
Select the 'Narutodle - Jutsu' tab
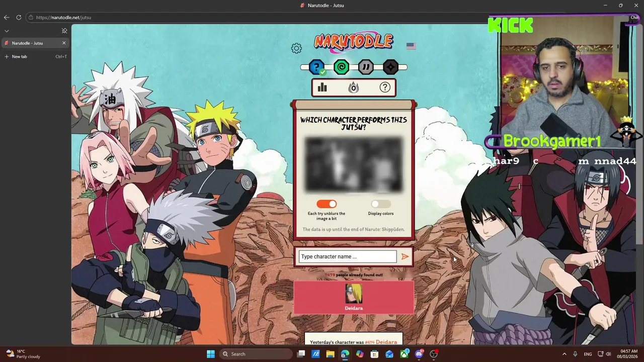tap(34, 43)
